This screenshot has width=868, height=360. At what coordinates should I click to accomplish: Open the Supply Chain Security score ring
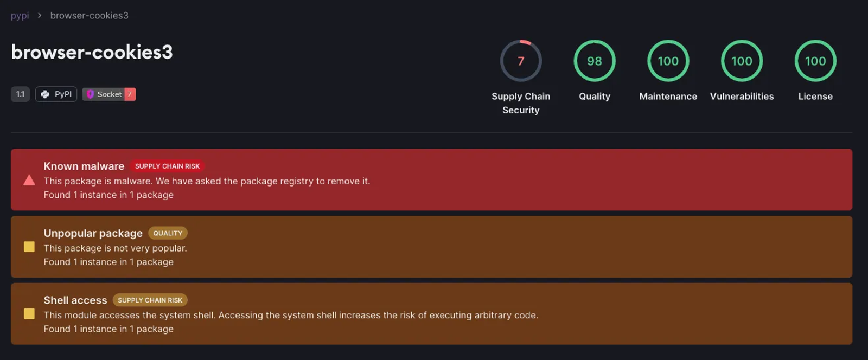click(521, 61)
